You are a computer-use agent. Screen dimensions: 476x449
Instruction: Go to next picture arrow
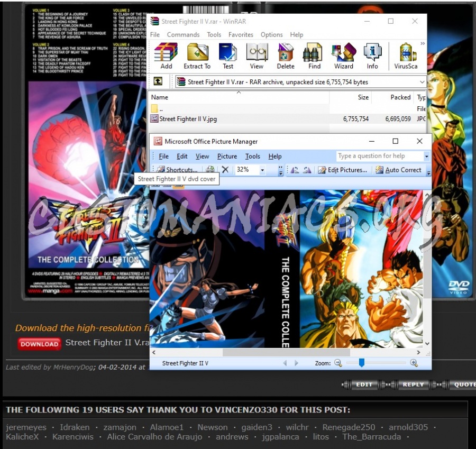coord(296,363)
